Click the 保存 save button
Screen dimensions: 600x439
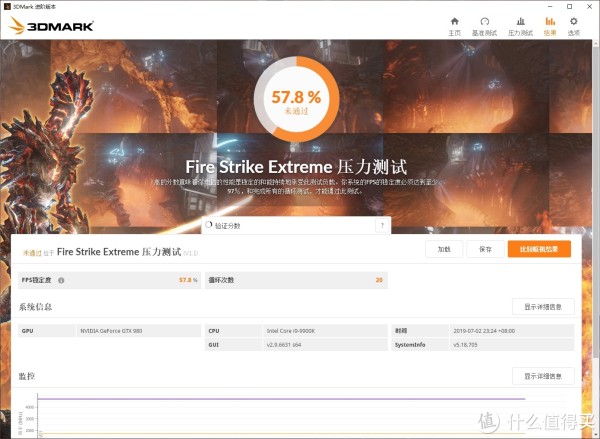coord(485,249)
